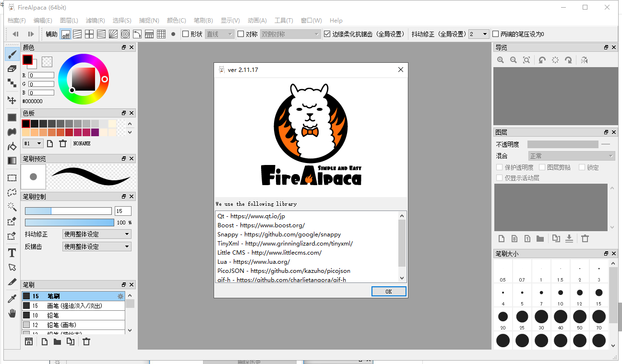Select the Eyedropper tool

coord(12,299)
